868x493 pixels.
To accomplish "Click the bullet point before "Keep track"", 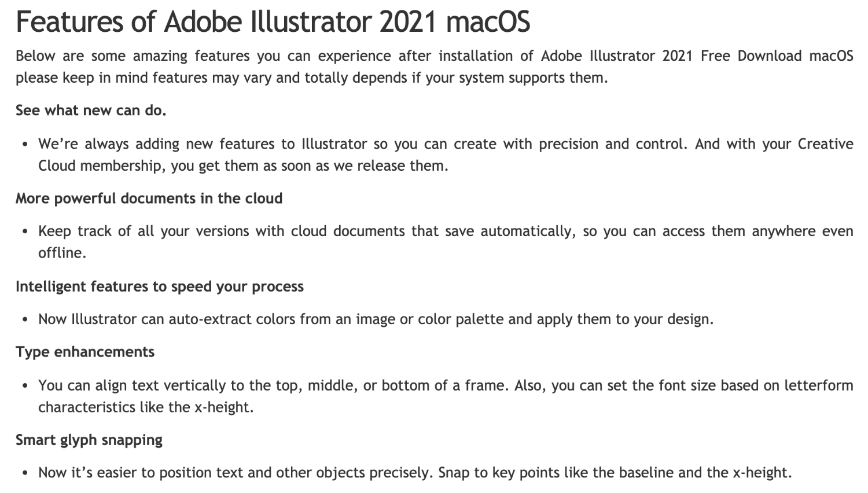I will pyautogui.click(x=25, y=231).
